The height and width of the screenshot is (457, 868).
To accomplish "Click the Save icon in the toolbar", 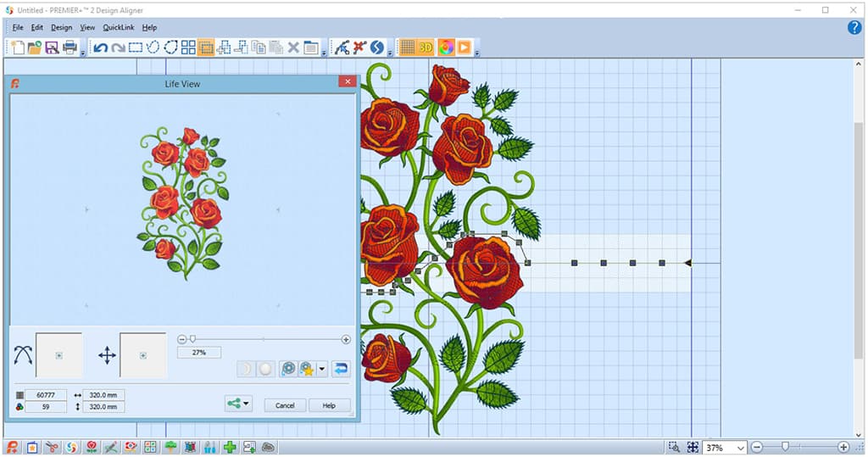I will (x=52, y=47).
